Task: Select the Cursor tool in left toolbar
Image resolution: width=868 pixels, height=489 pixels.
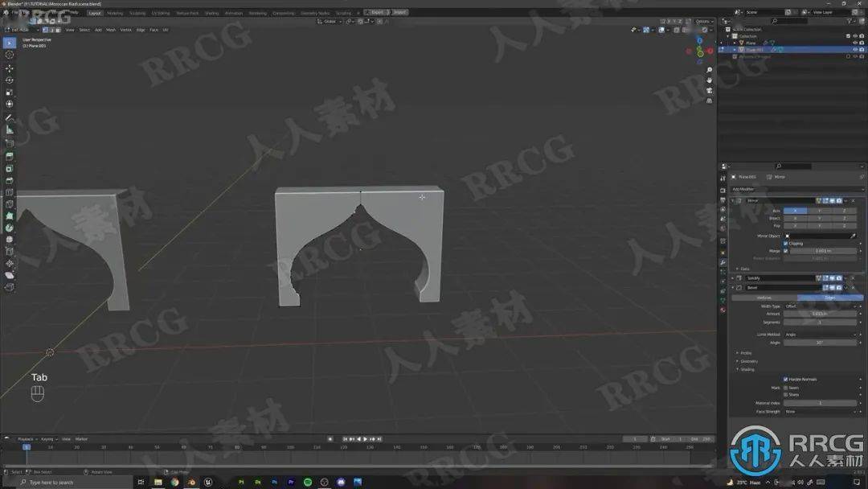Action: pos(10,55)
